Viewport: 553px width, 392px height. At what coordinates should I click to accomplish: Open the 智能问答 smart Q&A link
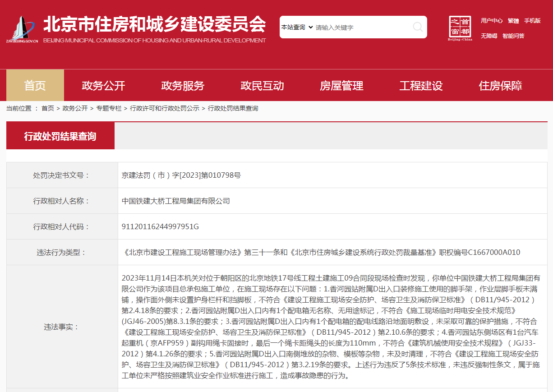tap(513, 36)
